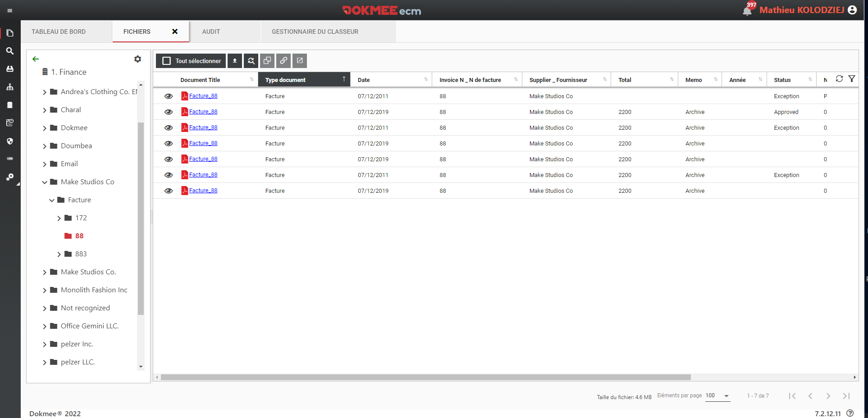The image size is (868, 418).
Task: Open the cabinet icon in left sidebar
Action: click(10, 105)
